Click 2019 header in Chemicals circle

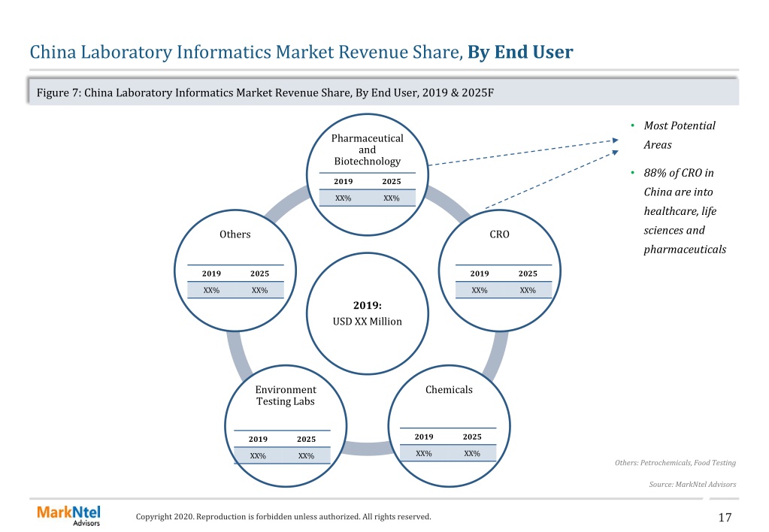coord(424,437)
